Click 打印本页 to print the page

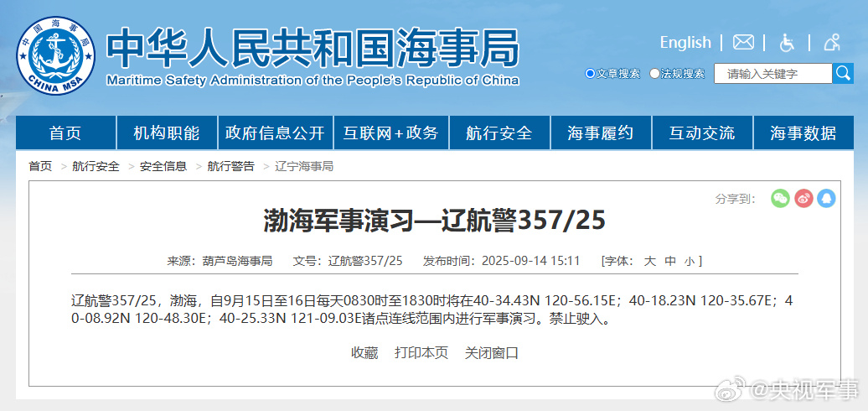[x=421, y=352]
